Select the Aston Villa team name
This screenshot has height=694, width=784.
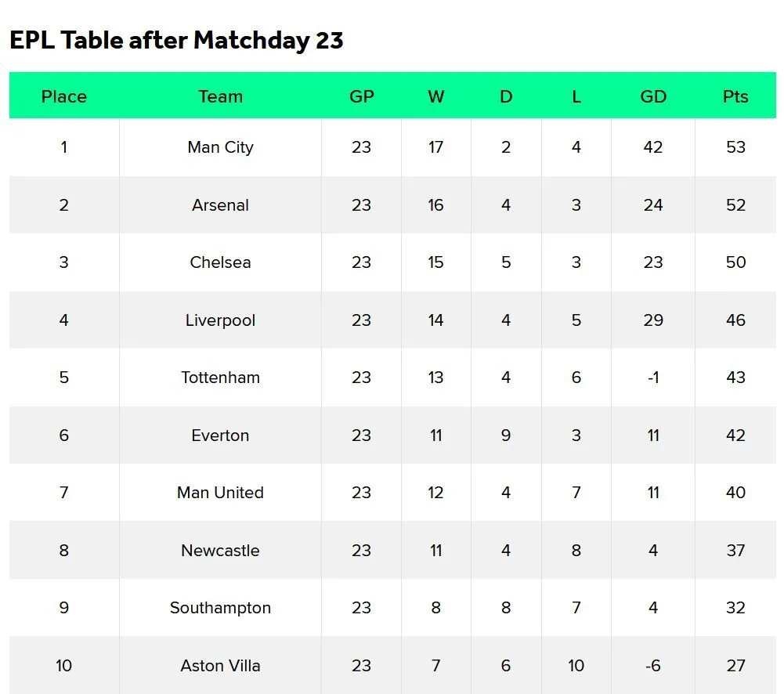click(x=220, y=666)
